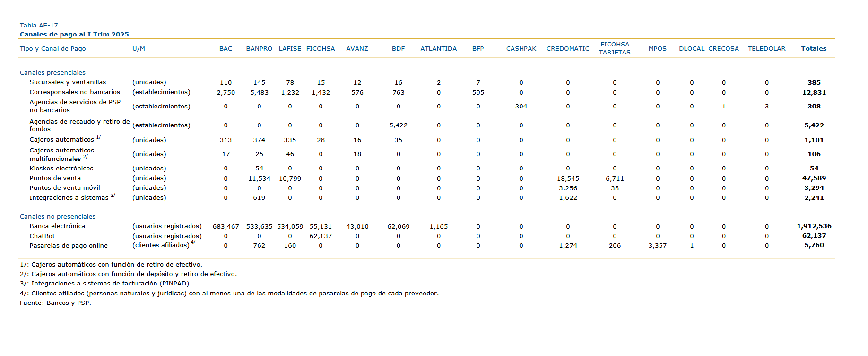Click the 'Kioskos electrónicos' row label
The width and height of the screenshot is (868, 356).
pyautogui.click(x=61, y=169)
